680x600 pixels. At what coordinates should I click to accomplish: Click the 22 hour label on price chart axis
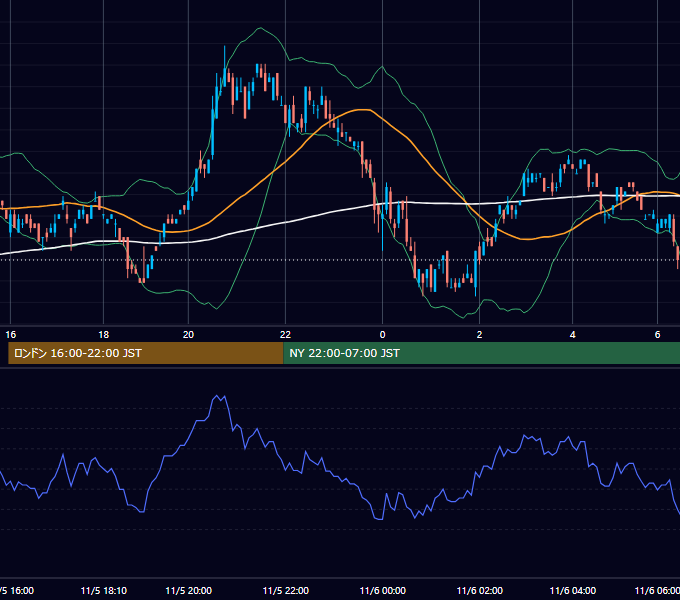[285, 335]
